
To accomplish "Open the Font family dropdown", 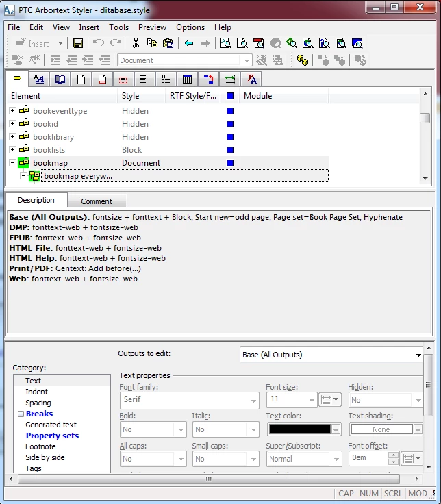I will (x=253, y=401).
